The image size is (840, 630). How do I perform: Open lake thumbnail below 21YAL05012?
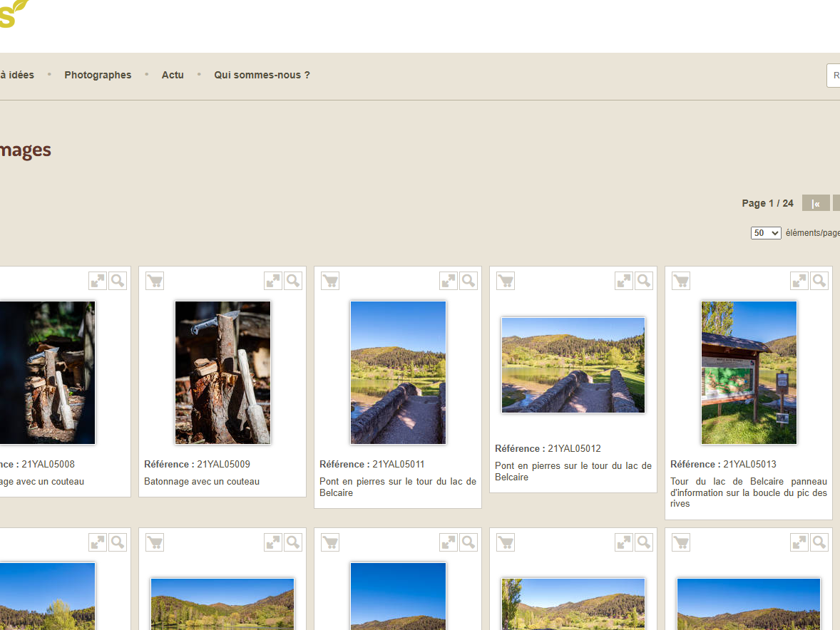tap(573, 604)
